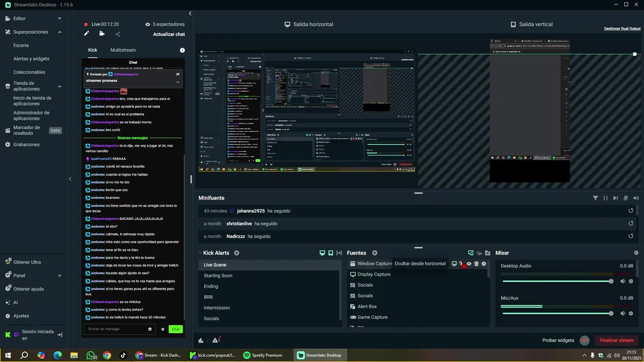The image size is (644, 362).
Task: Open Window Capture source settings gear
Action: point(484,263)
